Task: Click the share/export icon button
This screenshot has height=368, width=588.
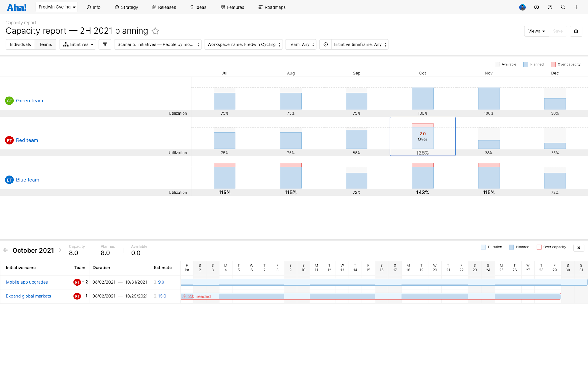Action: (x=576, y=31)
